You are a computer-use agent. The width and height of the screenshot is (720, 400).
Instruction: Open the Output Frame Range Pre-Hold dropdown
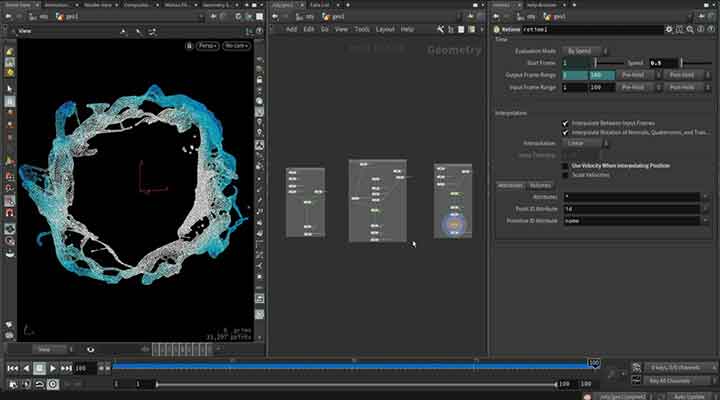pyautogui.click(x=639, y=75)
